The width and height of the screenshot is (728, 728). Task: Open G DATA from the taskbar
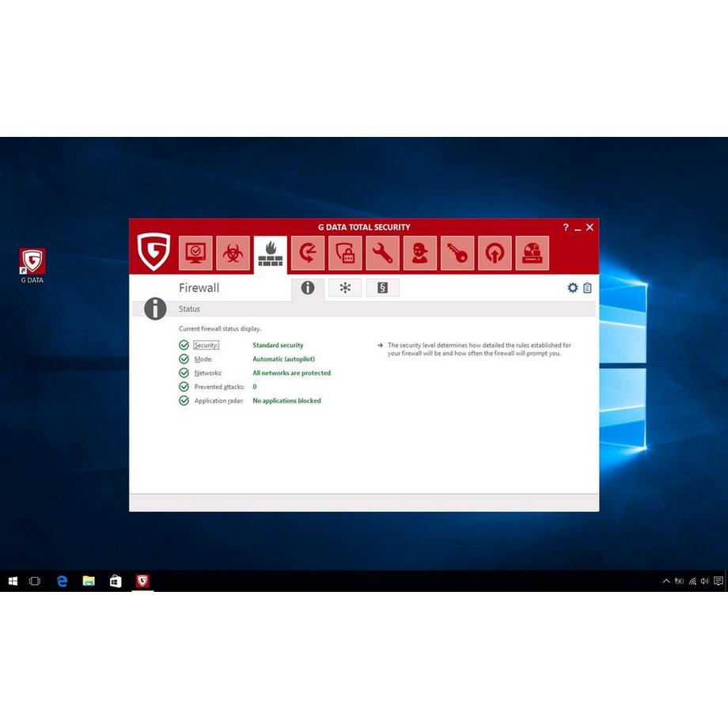click(142, 581)
